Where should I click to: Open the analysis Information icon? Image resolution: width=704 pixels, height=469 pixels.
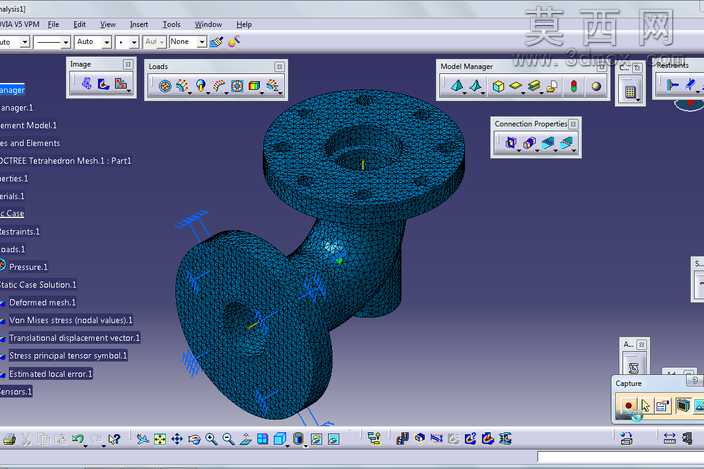coord(471,438)
